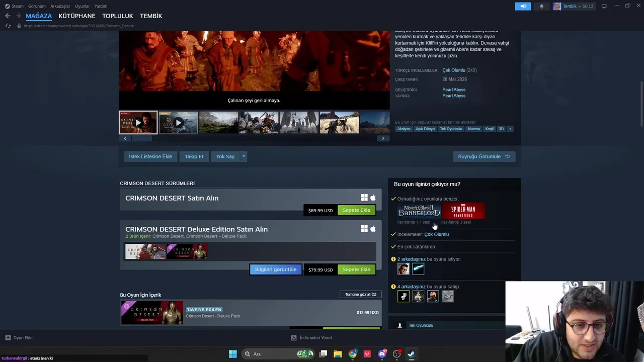The width and height of the screenshot is (644, 362).
Task: Go forward with the right arrow
Action: pos(18,16)
